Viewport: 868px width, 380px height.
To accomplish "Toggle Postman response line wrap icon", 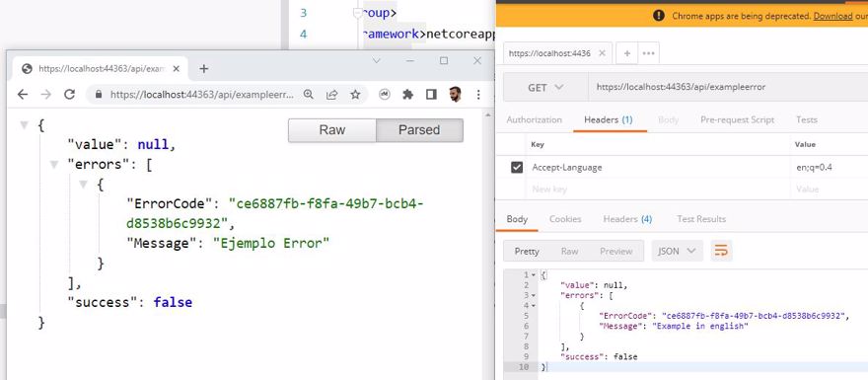I will [x=721, y=251].
